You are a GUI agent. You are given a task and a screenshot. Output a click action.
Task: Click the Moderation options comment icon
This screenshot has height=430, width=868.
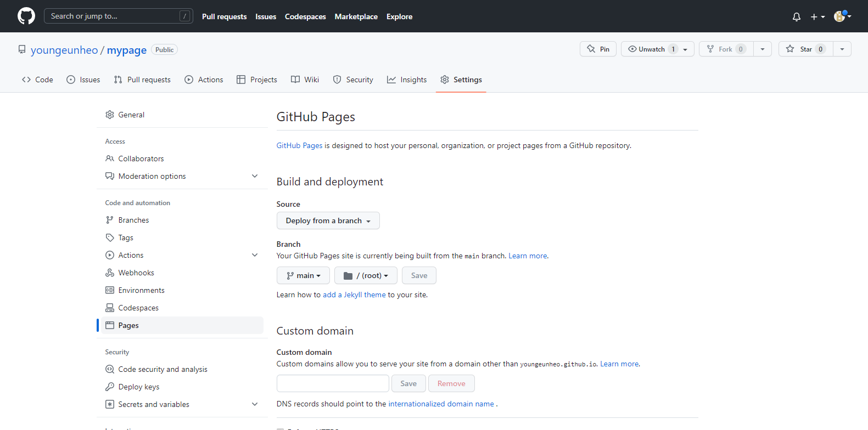[110, 176]
